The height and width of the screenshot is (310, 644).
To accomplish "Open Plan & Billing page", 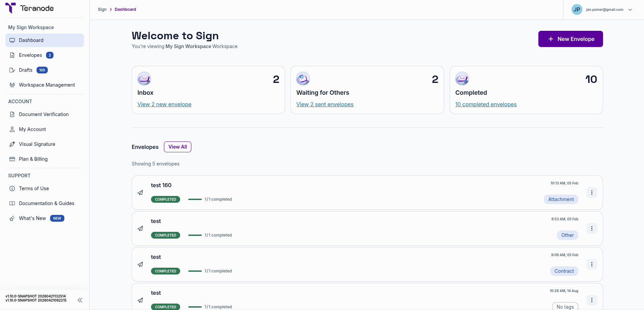I will click(x=45, y=159).
